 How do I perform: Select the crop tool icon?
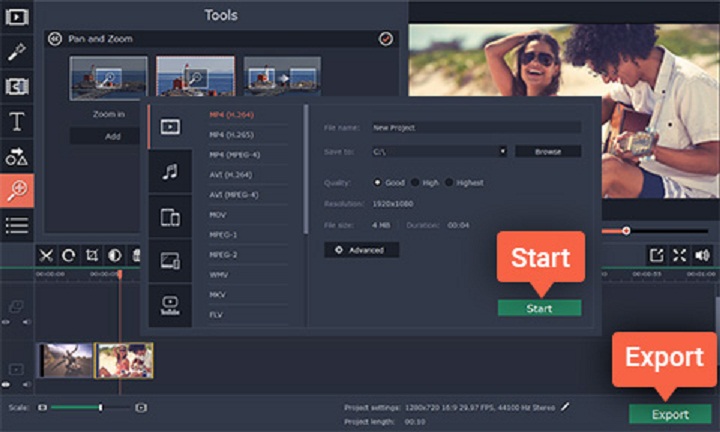point(92,255)
